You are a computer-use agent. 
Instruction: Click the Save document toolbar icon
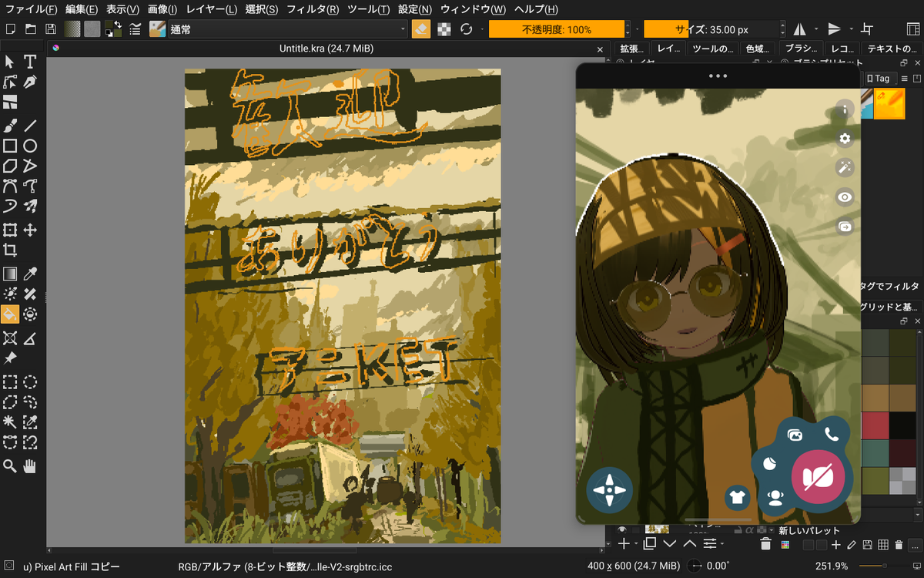point(51,29)
